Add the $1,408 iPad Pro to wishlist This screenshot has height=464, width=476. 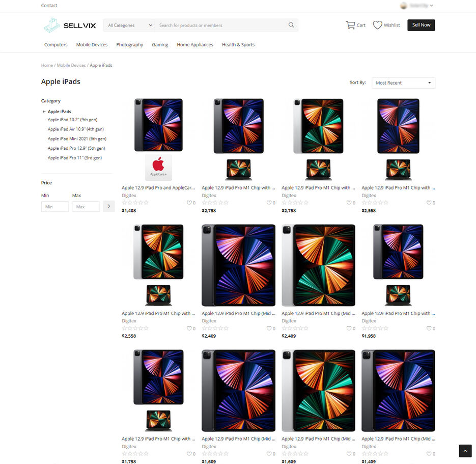click(x=189, y=203)
